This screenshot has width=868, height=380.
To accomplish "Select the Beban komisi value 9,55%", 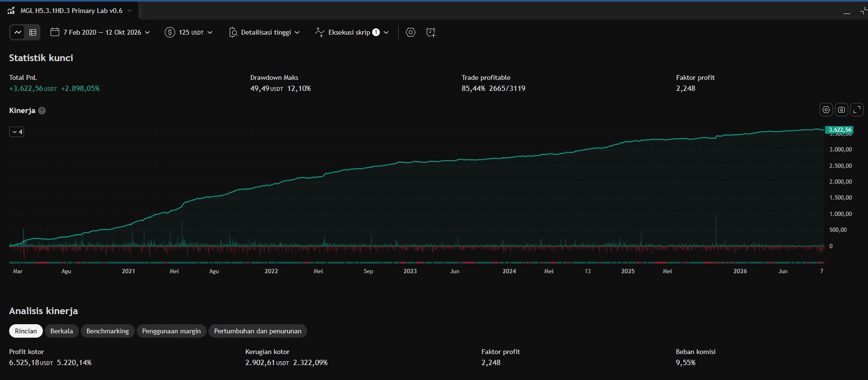I will (x=686, y=363).
